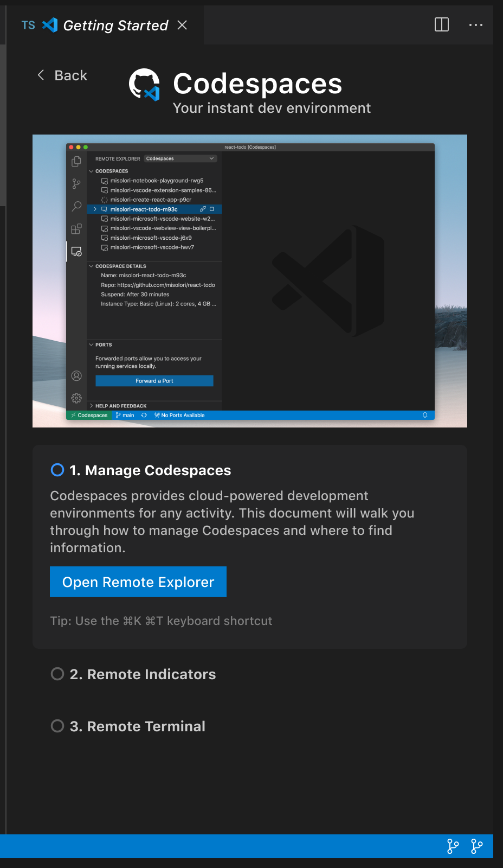Viewport: 503px width, 868px height.
Task: Select misolori-create-react-app-p9cr in preview
Action: click(151, 200)
